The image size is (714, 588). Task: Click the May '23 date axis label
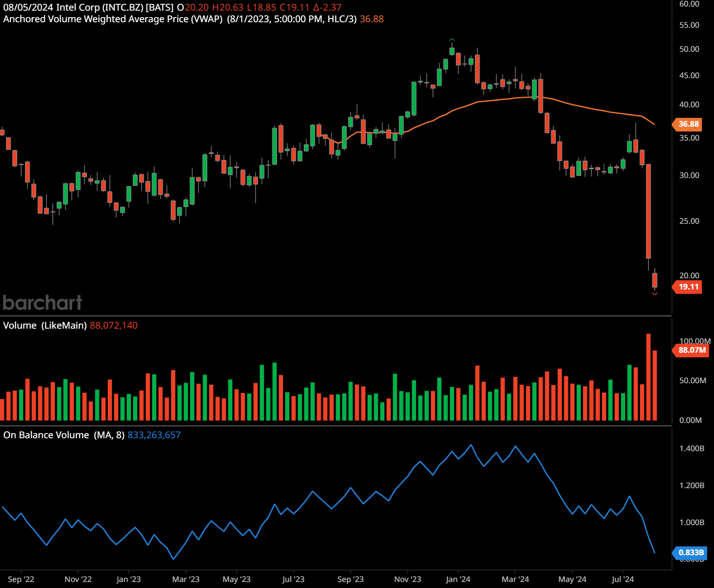(236, 579)
